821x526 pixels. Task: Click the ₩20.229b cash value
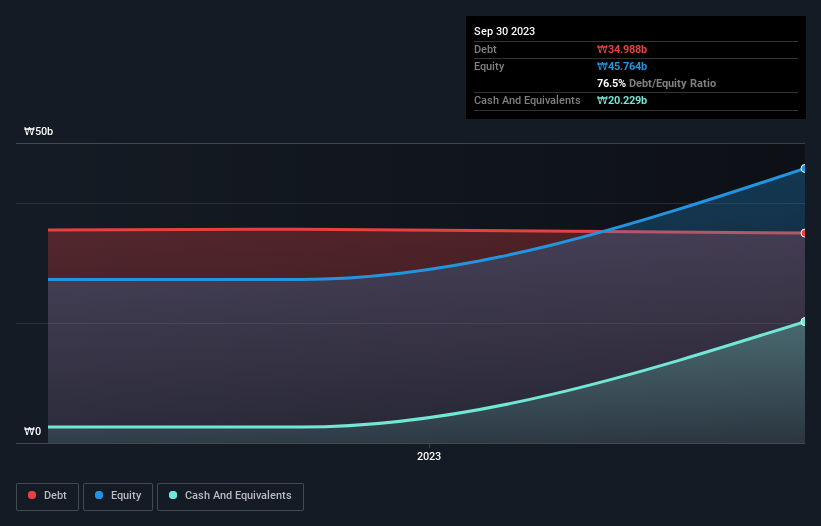(622, 100)
